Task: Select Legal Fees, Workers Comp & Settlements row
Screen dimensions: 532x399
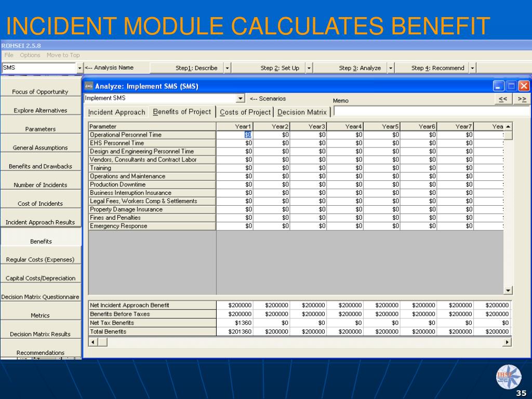Action: tap(152, 201)
